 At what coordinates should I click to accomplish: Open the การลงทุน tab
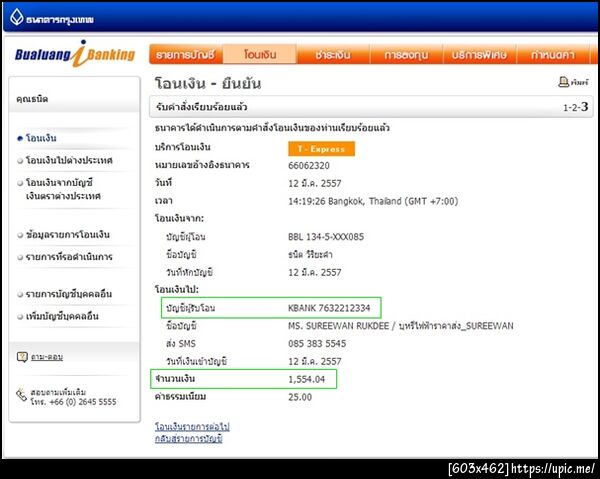point(406,54)
